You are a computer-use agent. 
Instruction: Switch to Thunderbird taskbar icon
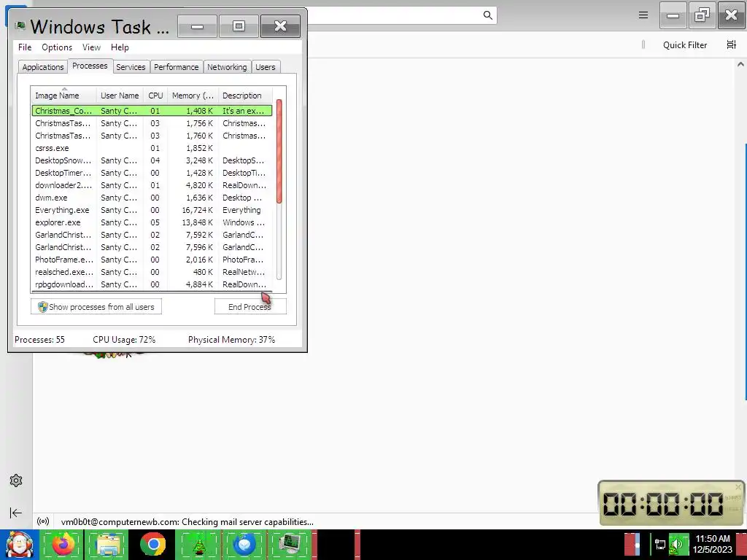click(x=244, y=544)
